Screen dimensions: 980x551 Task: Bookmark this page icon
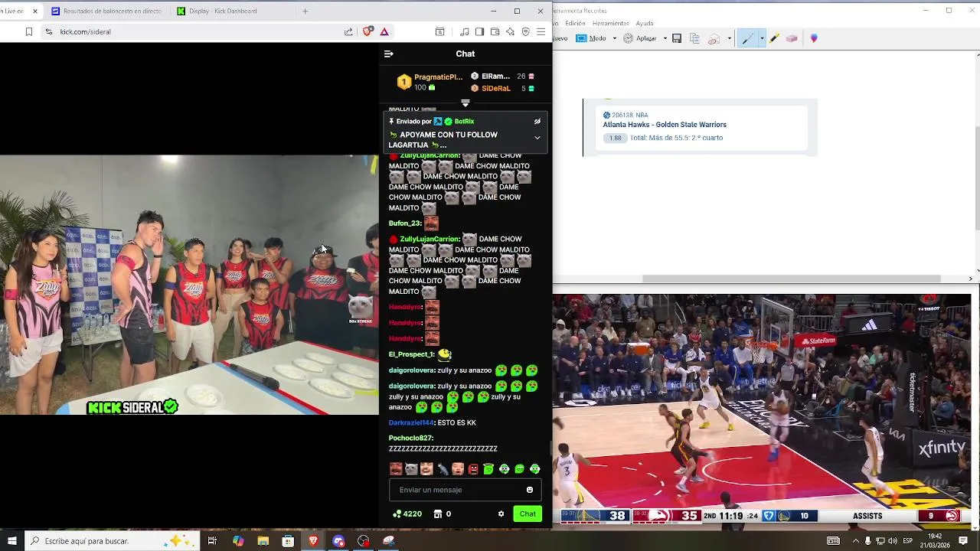click(x=28, y=31)
